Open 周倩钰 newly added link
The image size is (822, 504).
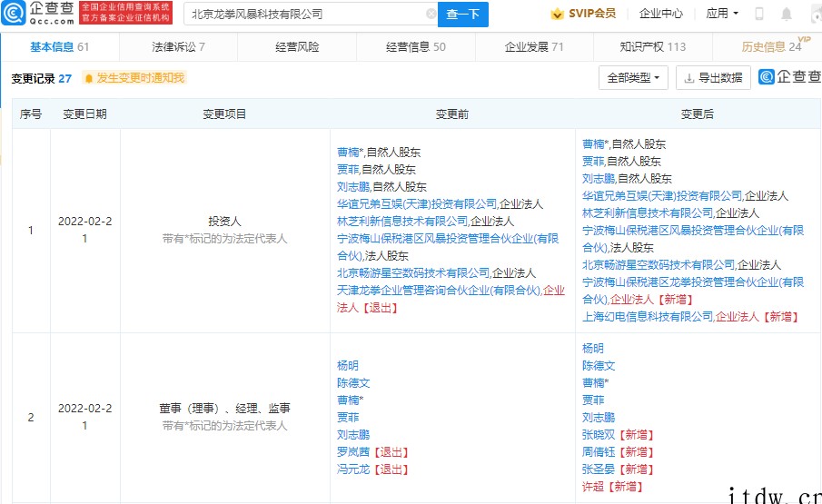(599, 452)
